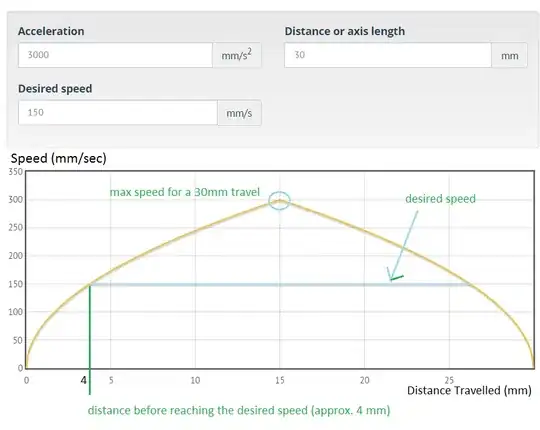540x430 pixels.
Task: Click the Acceleration input field
Action: pyautogui.click(x=115, y=55)
